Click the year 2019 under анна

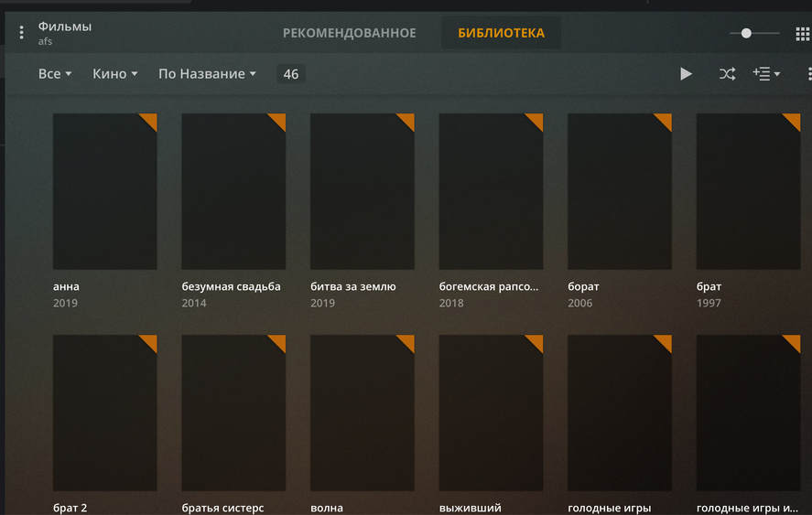click(65, 304)
